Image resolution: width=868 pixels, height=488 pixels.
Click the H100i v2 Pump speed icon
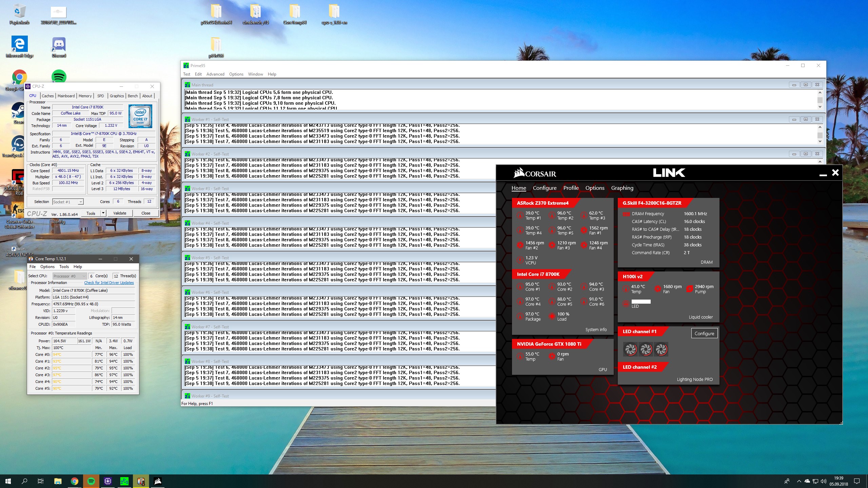689,289
